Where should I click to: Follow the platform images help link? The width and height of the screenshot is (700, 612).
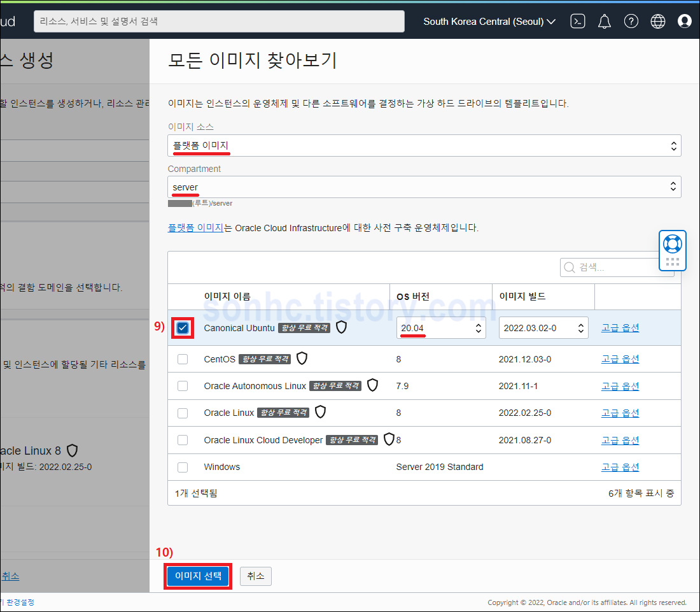[x=195, y=227]
